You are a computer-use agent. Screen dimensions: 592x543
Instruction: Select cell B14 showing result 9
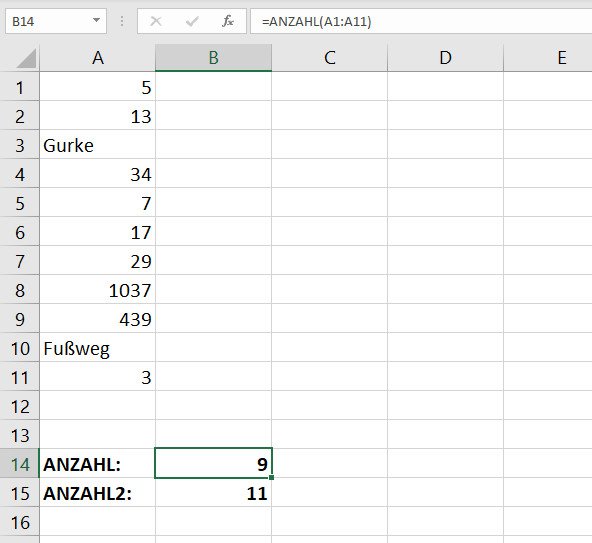click(x=213, y=463)
